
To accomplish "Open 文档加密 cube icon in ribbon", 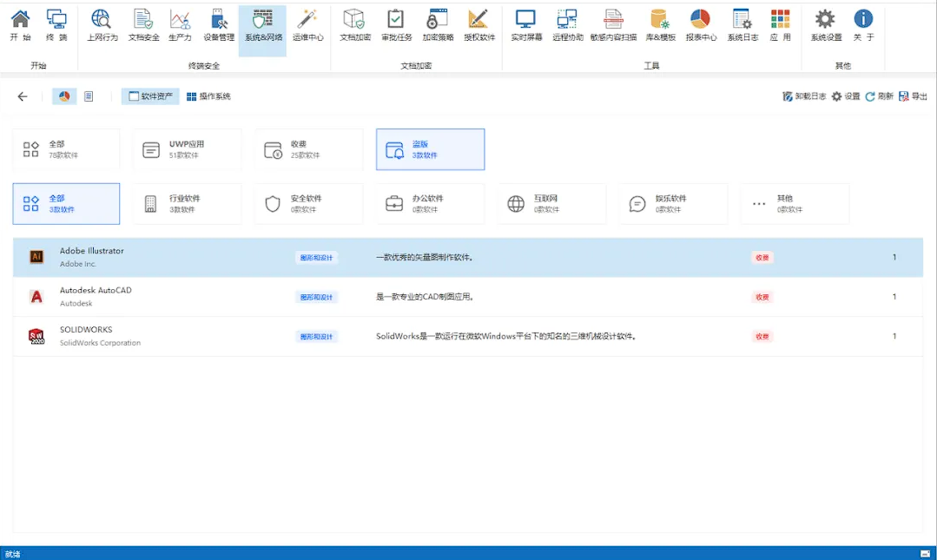I will pos(355,26).
